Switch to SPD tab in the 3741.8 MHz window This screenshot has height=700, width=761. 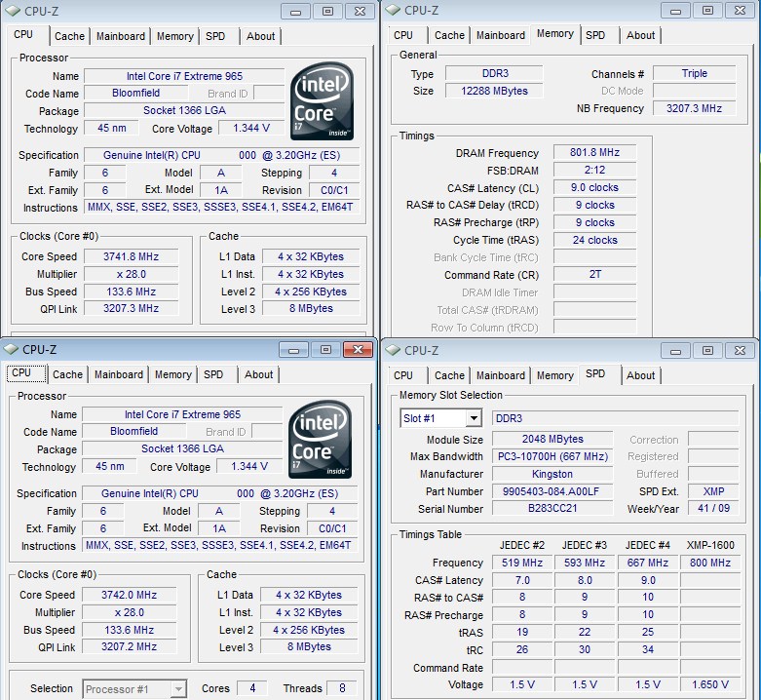click(215, 36)
